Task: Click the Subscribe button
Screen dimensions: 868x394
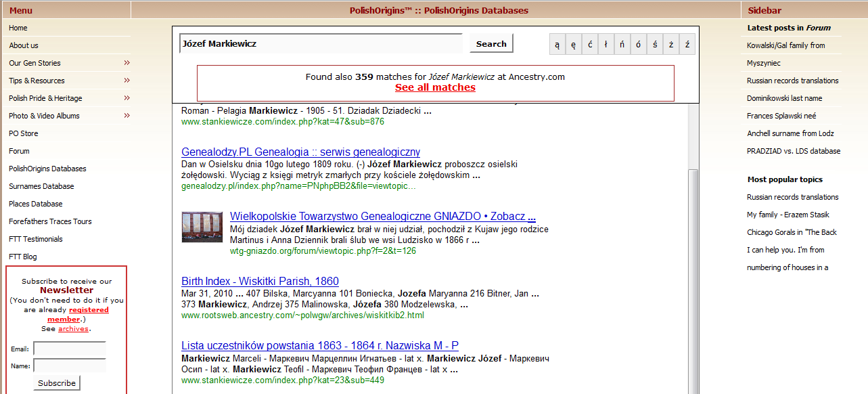Action: point(57,383)
